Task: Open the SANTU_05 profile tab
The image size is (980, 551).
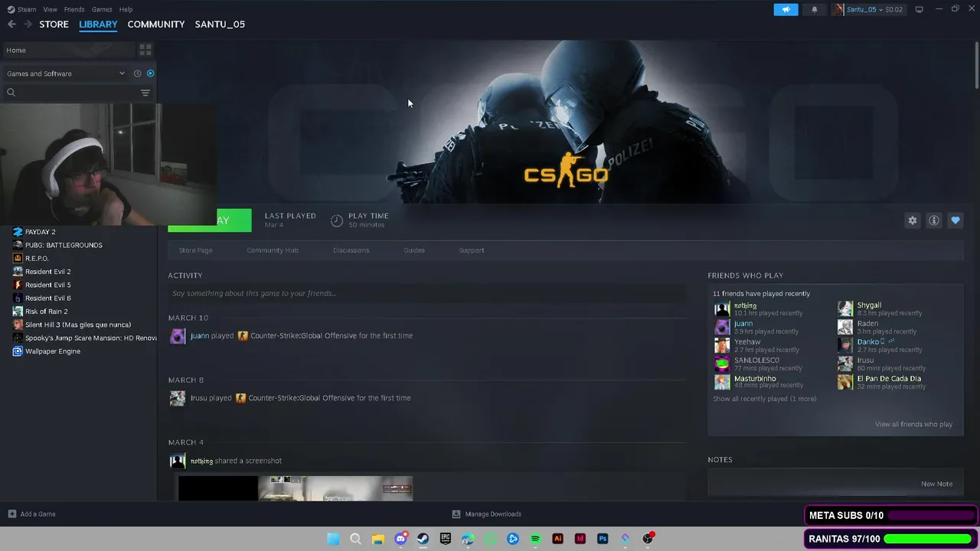Action: (220, 24)
